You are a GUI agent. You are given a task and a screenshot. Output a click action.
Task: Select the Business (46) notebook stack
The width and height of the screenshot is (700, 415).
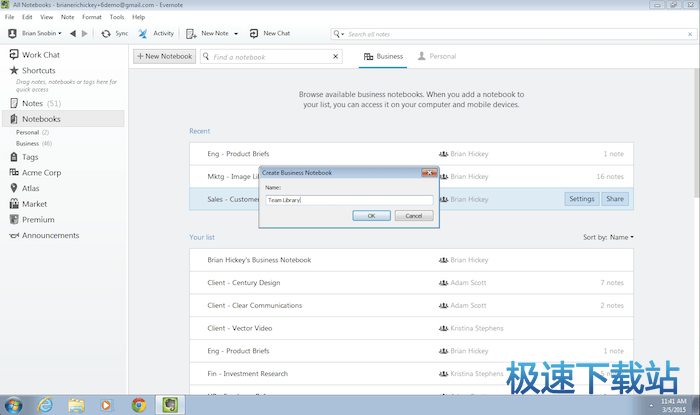click(34, 144)
